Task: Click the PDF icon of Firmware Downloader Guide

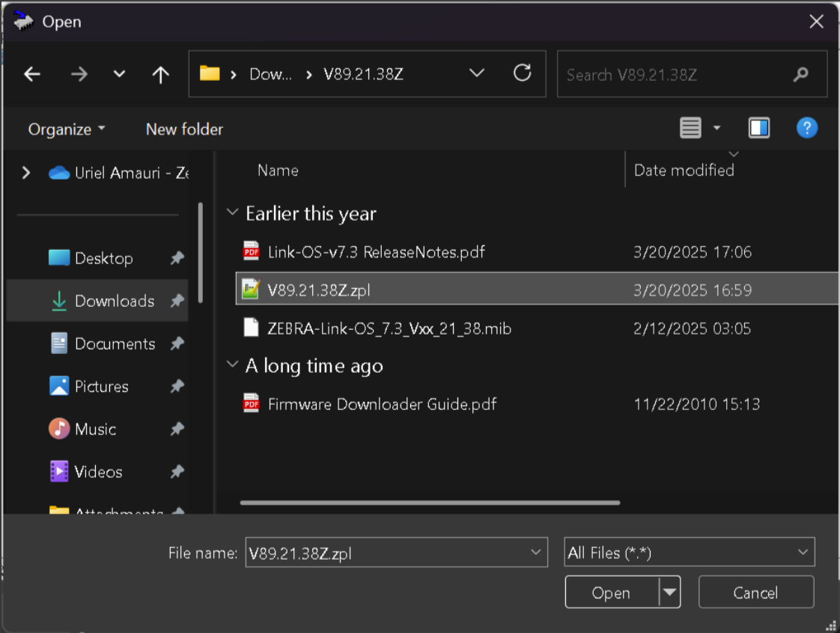Action: (252, 403)
